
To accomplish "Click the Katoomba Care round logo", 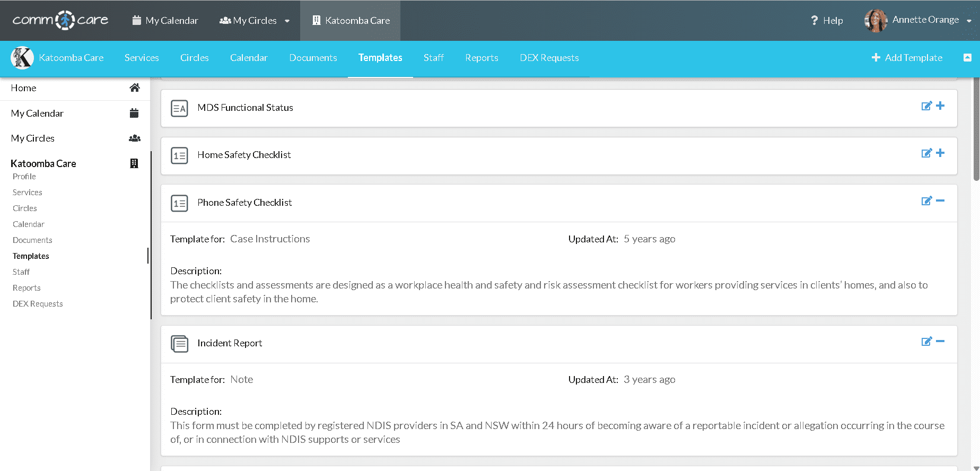I will (x=22, y=58).
